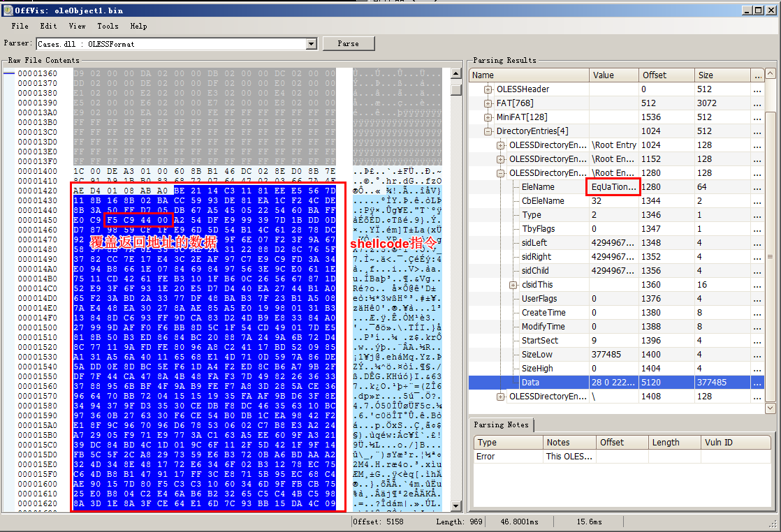Open the Edit menu

(x=48, y=26)
